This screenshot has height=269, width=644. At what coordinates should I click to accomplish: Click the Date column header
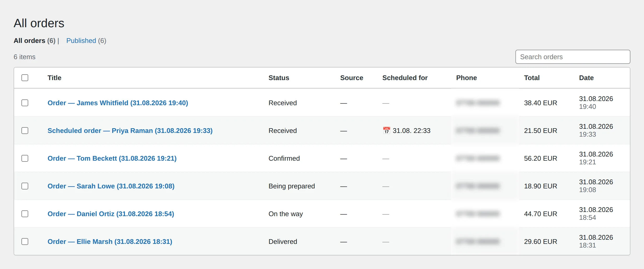click(x=586, y=78)
